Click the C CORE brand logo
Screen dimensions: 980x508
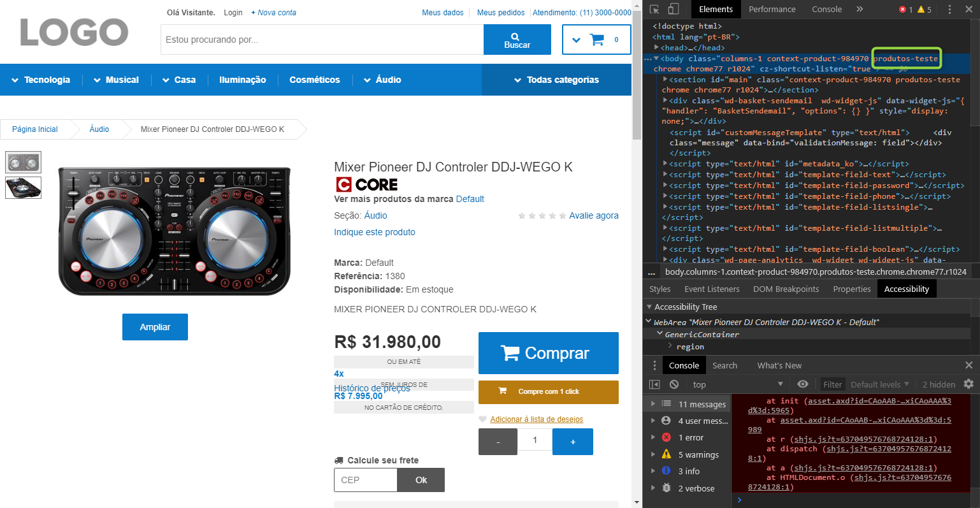pyautogui.click(x=367, y=185)
